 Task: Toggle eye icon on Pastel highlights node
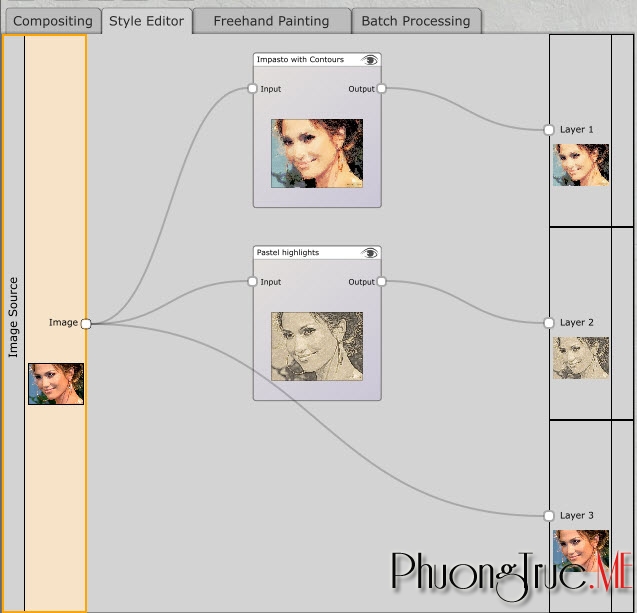[369, 253]
